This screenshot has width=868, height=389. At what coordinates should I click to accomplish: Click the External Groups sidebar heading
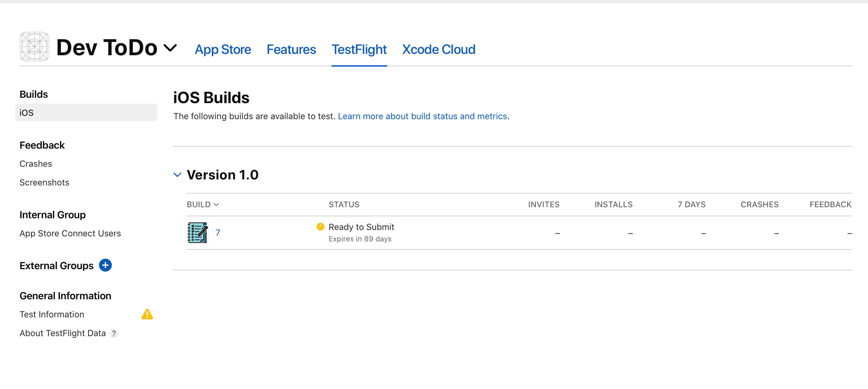pyautogui.click(x=56, y=265)
